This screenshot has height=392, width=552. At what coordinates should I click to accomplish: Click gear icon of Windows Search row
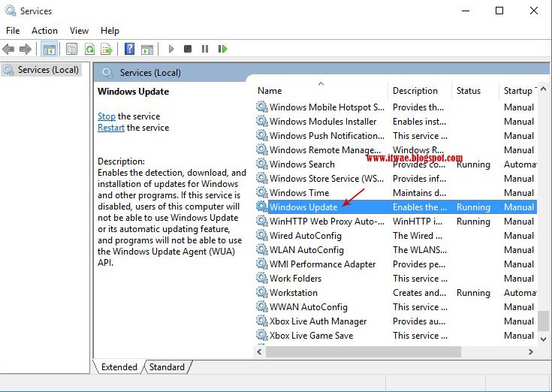click(261, 164)
